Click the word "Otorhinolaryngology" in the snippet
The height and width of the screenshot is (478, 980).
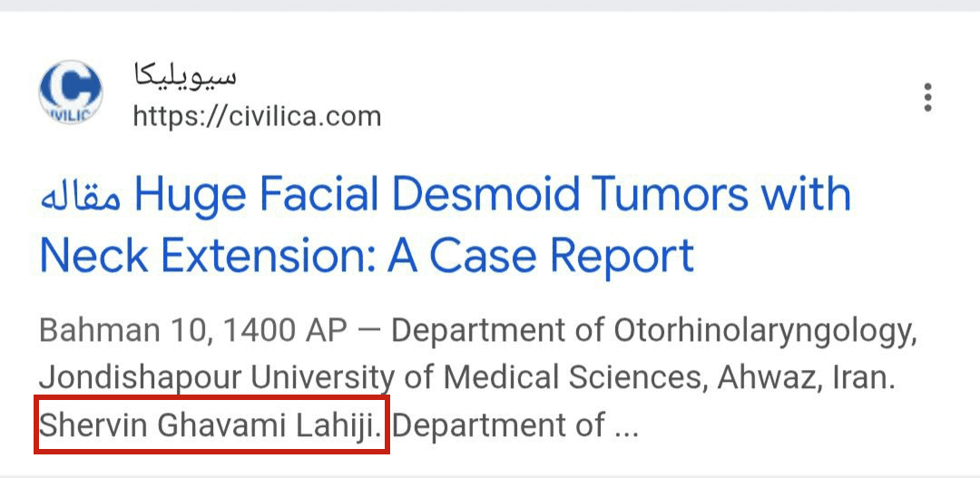[x=765, y=332]
